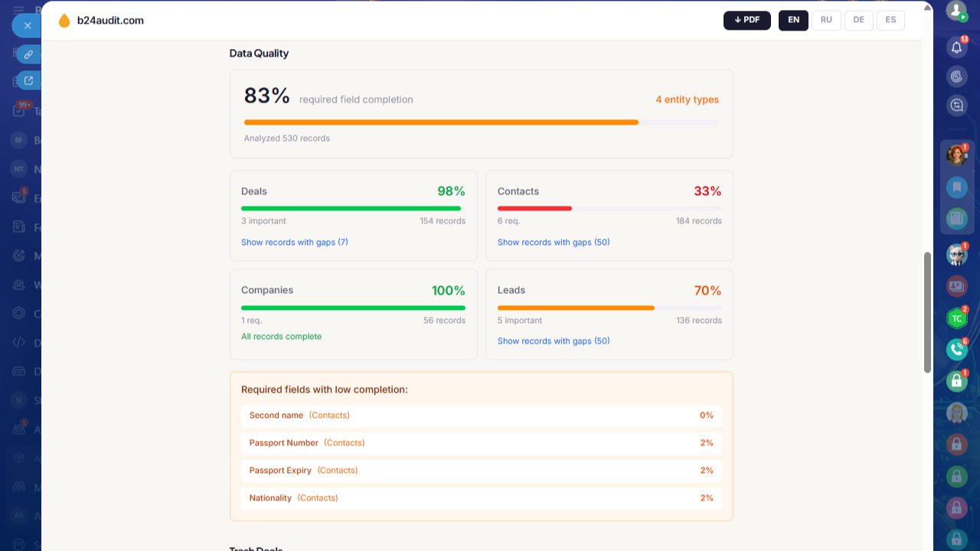The height and width of the screenshot is (551, 980).
Task: Click the green phone call icon
Action: [956, 350]
